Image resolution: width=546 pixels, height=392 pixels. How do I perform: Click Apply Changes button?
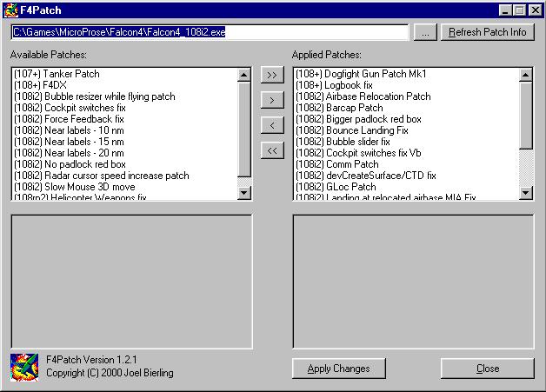[338, 369]
